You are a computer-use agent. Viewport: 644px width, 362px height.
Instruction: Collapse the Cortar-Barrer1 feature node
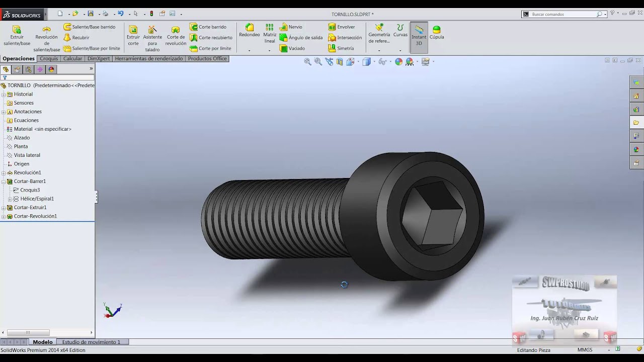4,182
